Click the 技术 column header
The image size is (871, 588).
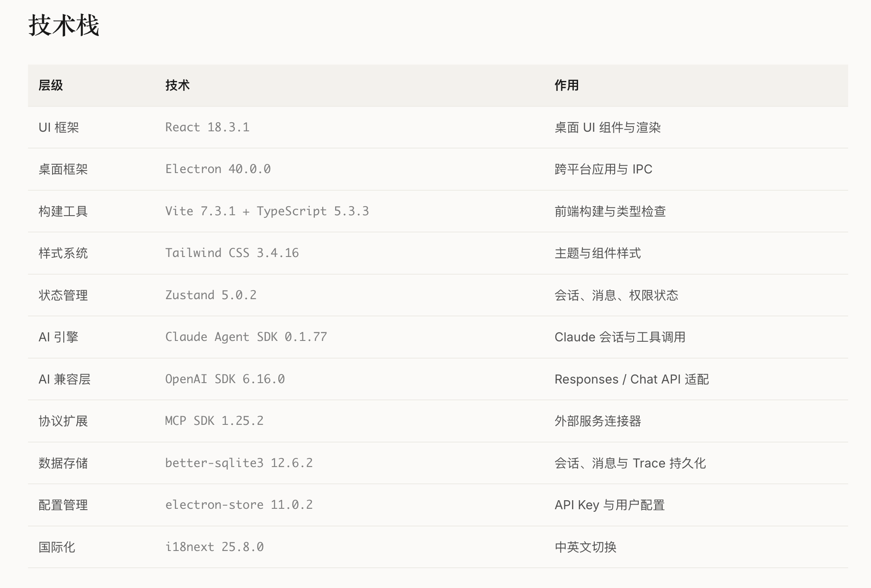pyautogui.click(x=177, y=85)
